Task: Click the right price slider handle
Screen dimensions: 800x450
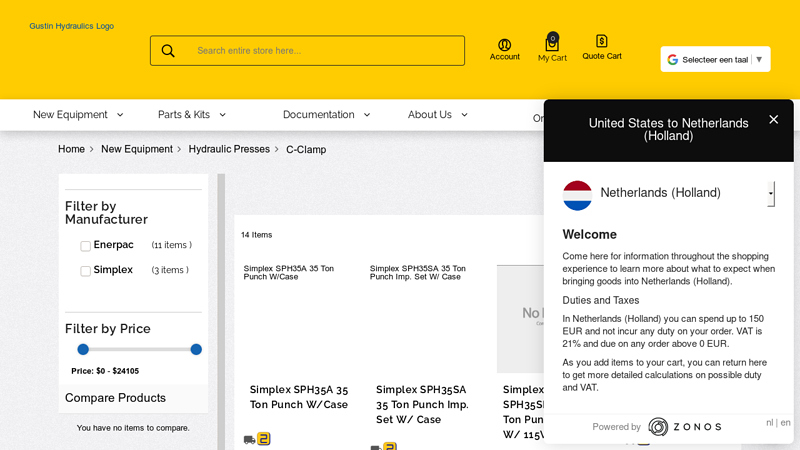Action: click(196, 349)
